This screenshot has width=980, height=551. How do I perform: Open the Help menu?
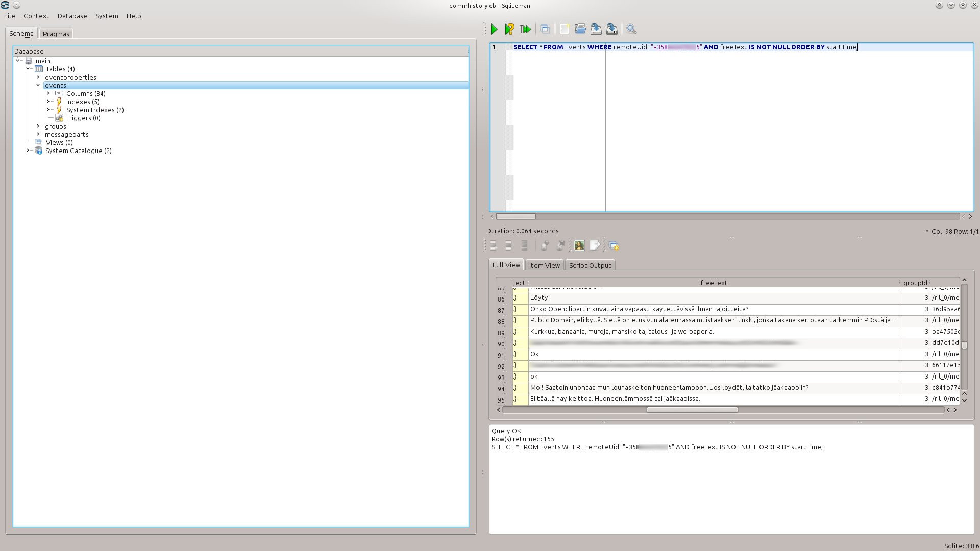[x=133, y=16]
